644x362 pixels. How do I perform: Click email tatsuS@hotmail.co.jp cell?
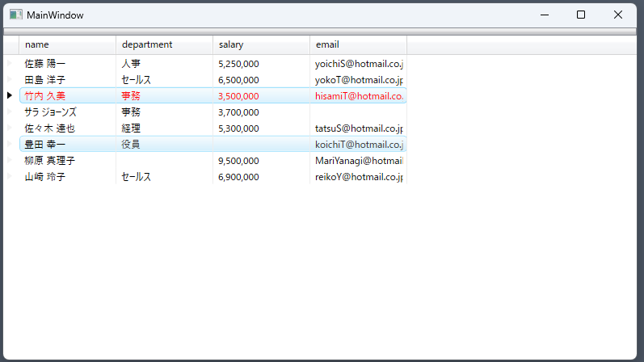click(x=358, y=128)
